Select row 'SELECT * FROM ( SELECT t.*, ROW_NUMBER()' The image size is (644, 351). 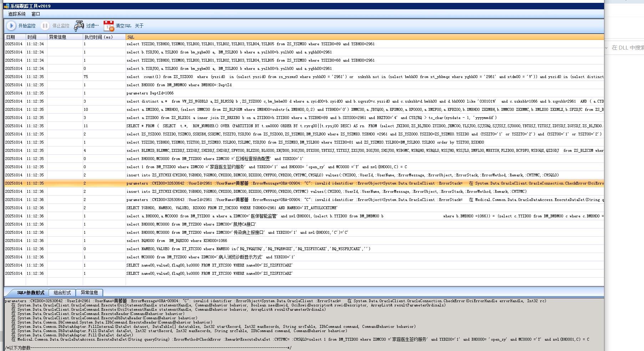coord(304,126)
